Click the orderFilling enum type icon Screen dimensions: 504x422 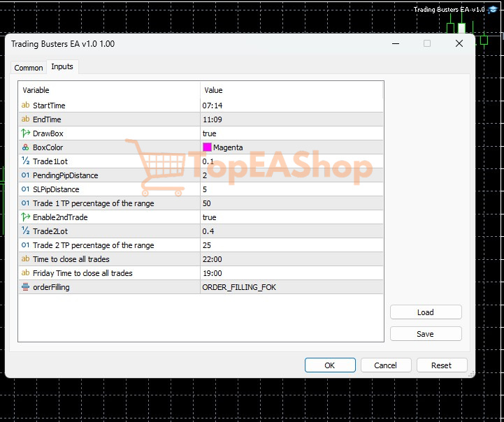26,287
